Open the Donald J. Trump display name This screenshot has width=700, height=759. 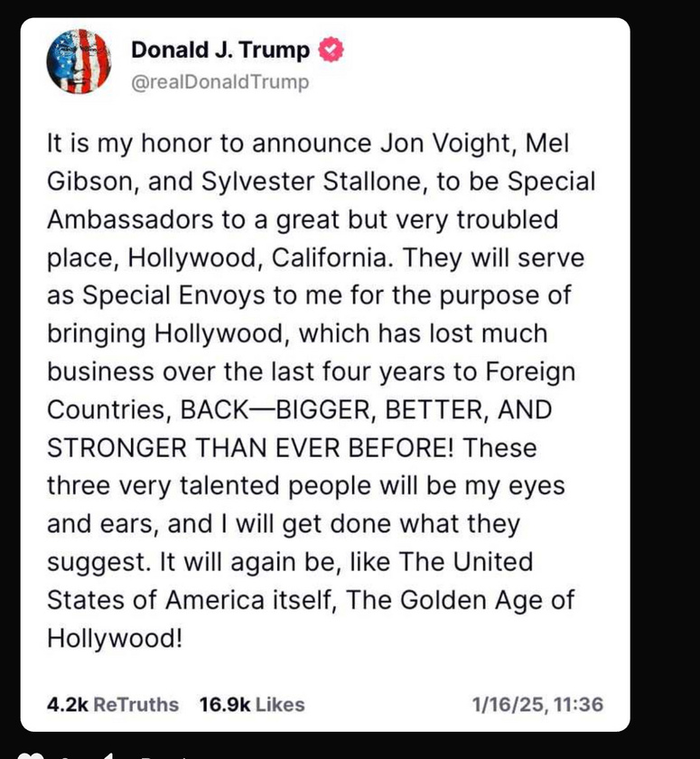click(x=220, y=50)
